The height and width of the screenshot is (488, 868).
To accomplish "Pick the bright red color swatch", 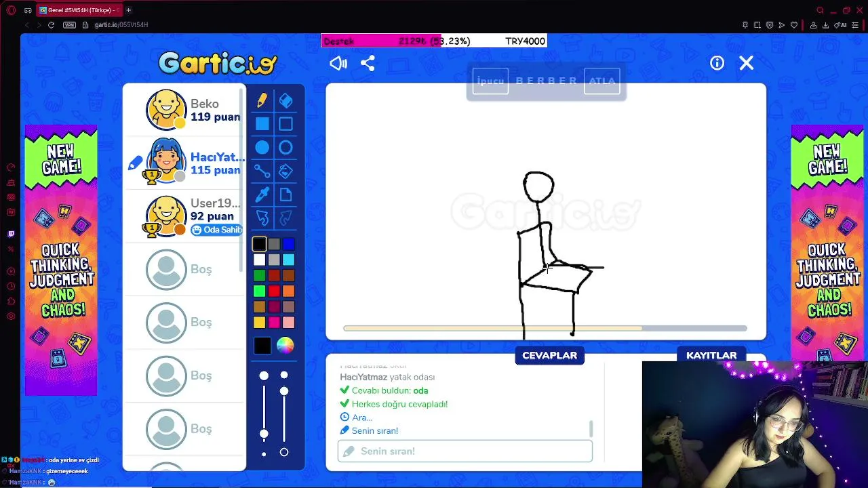I will [x=274, y=291].
